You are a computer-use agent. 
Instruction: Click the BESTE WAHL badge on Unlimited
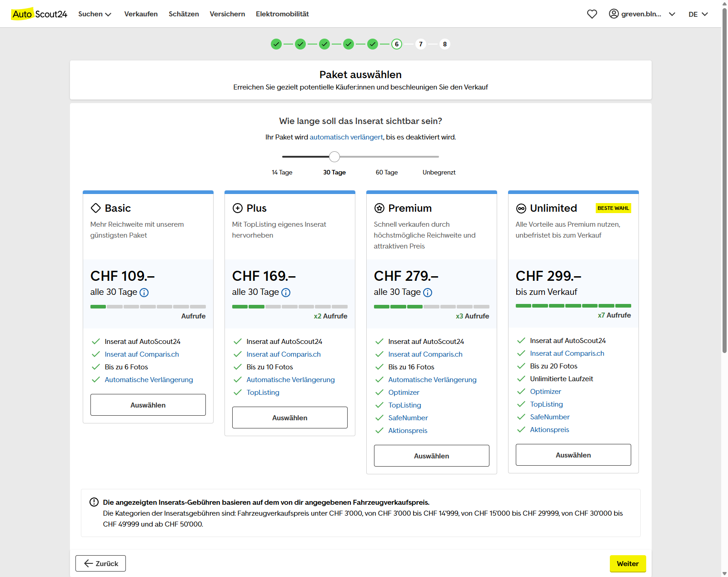(x=613, y=208)
